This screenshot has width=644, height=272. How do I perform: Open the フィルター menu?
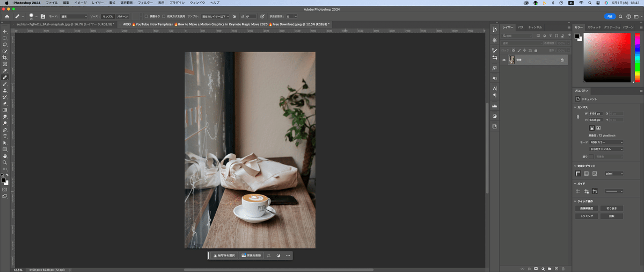[x=145, y=3]
